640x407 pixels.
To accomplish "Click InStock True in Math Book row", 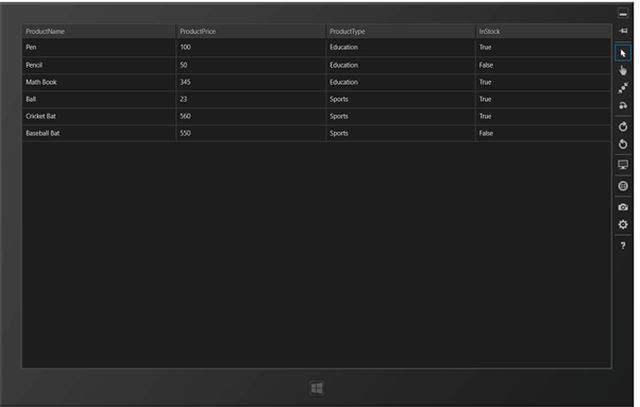I will coord(543,82).
